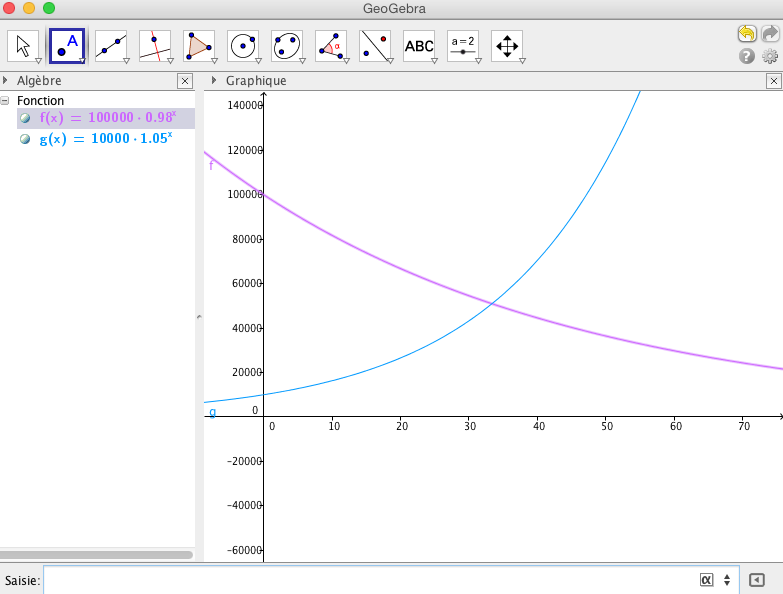Choose the Line through two points tool

(111, 45)
